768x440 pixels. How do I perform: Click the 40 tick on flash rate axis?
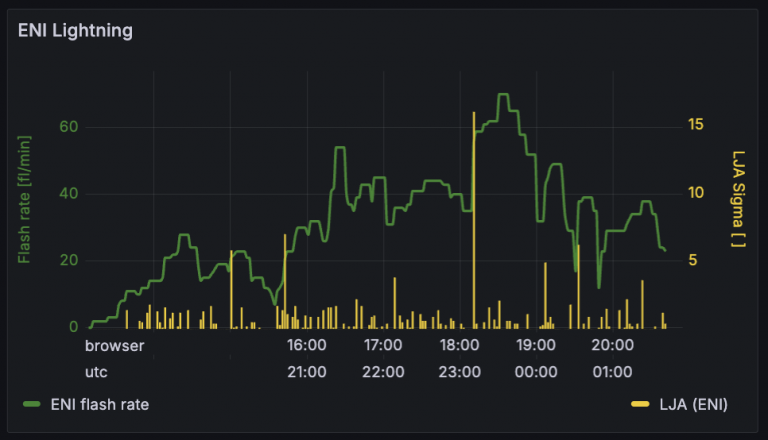(69, 194)
